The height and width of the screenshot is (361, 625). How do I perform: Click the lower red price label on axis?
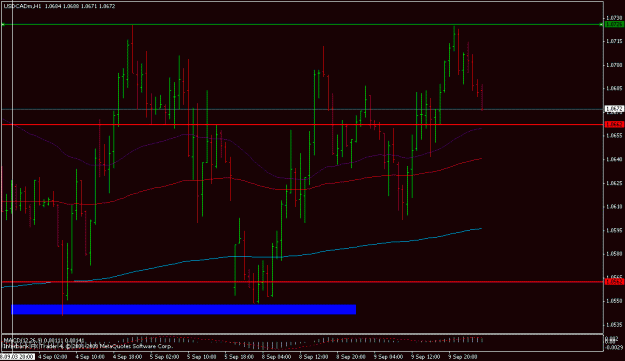(x=614, y=282)
